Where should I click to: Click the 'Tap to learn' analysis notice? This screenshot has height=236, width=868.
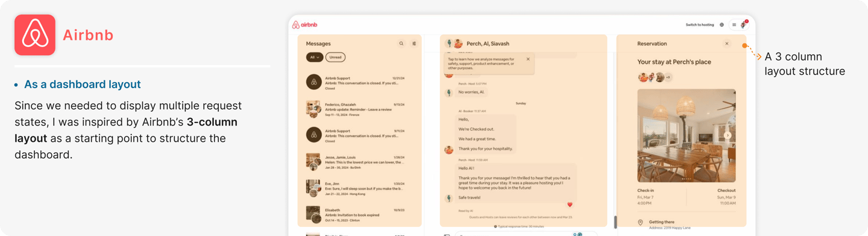tap(489, 63)
